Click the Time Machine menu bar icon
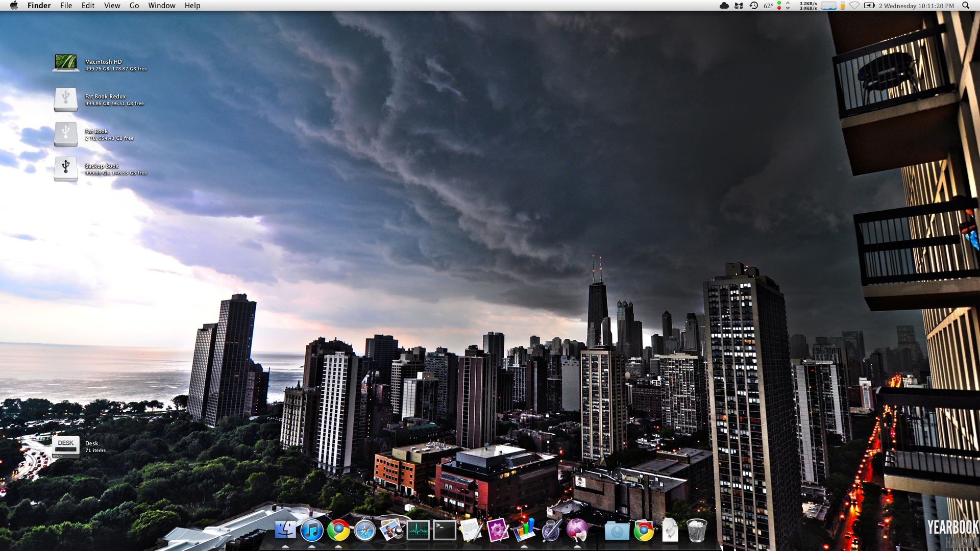Viewport: 980px width, 551px height. coord(753,6)
